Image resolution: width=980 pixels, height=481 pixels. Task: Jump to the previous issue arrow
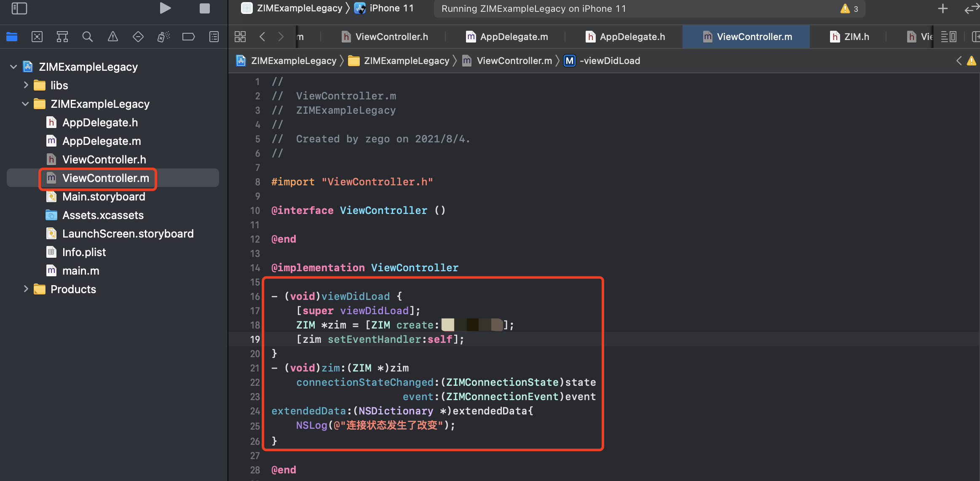(959, 61)
